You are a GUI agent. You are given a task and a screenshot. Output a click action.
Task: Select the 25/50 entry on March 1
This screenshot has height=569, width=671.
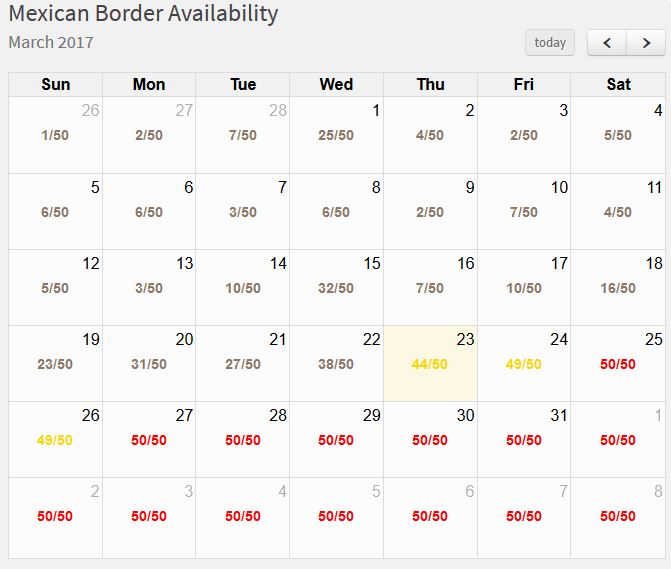(x=336, y=135)
